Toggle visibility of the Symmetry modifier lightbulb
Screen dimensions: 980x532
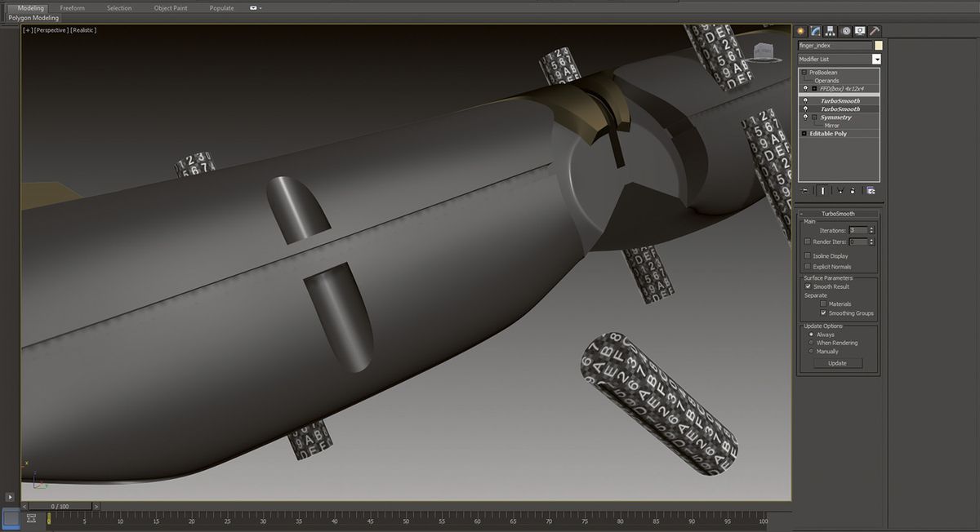806,117
